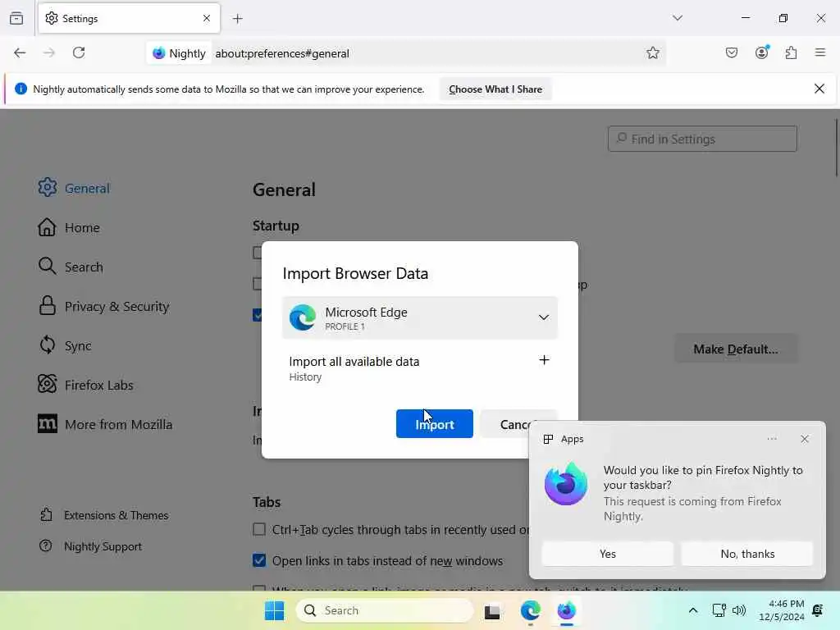Open Privacy & Security settings
The image size is (840, 630).
tap(103, 307)
